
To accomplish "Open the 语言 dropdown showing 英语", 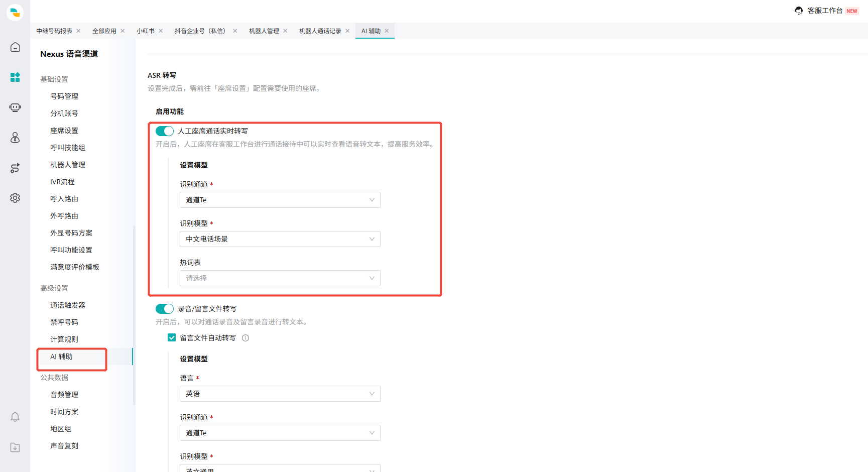I will pyautogui.click(x=280, y=394).
